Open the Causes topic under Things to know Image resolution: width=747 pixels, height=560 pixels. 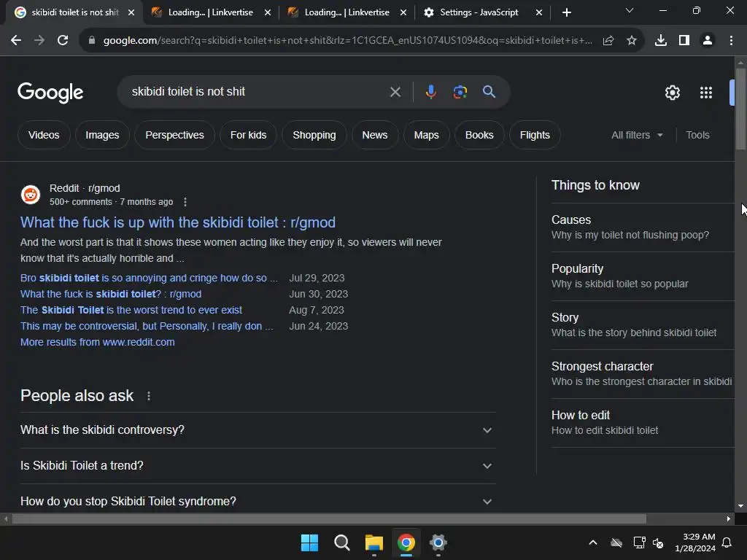click(x=643, y=227)
